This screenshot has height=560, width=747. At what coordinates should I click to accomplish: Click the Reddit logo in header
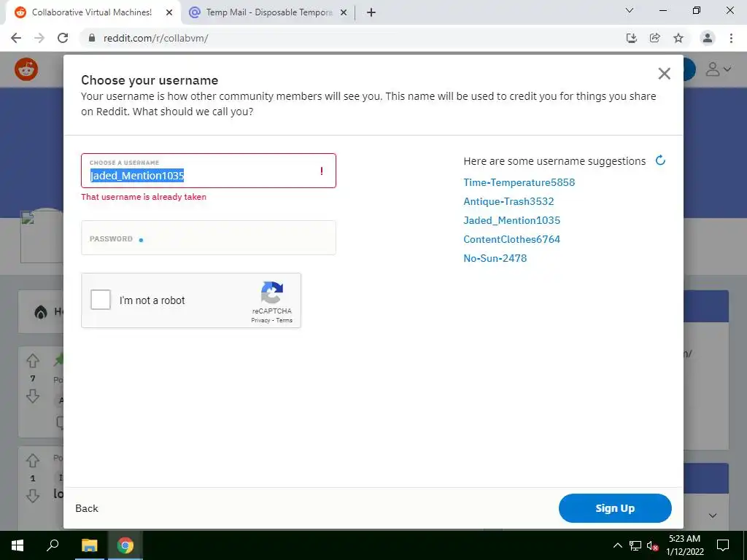26,69
